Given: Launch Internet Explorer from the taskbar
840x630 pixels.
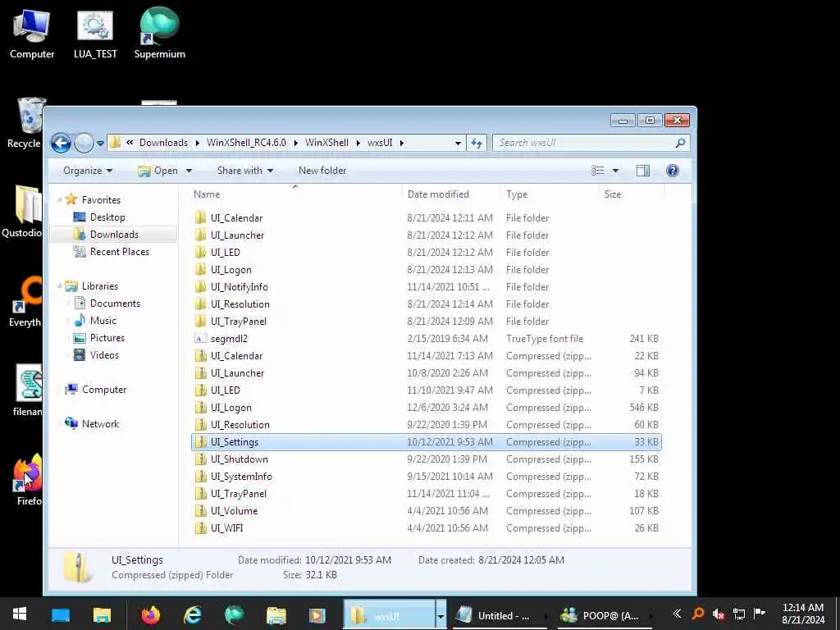Looking at the screenshot, I should 192,614.
